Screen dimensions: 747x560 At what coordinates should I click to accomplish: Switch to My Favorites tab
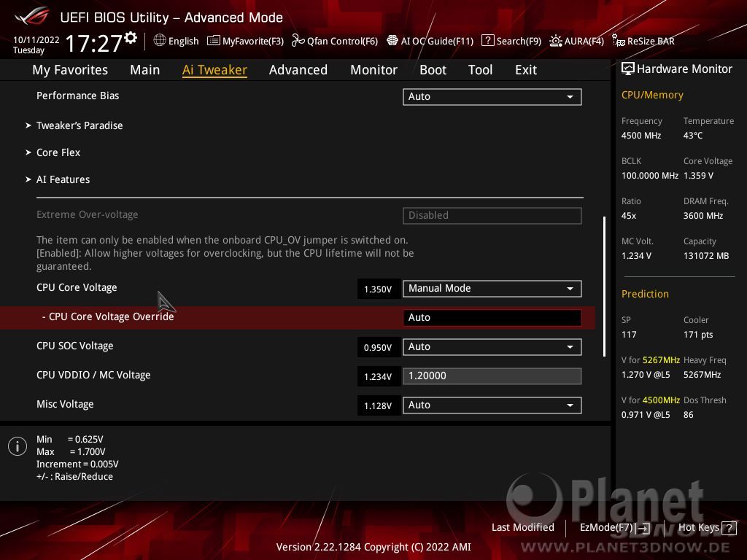click(70, 70)
